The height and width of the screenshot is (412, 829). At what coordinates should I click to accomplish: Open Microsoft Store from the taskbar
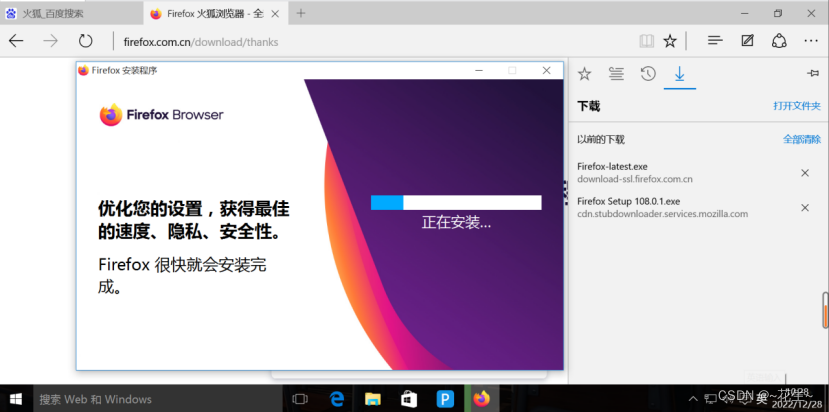click(409, 399)
